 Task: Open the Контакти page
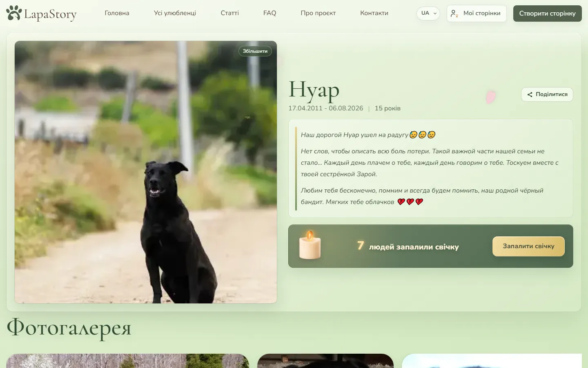pos(374,13)
